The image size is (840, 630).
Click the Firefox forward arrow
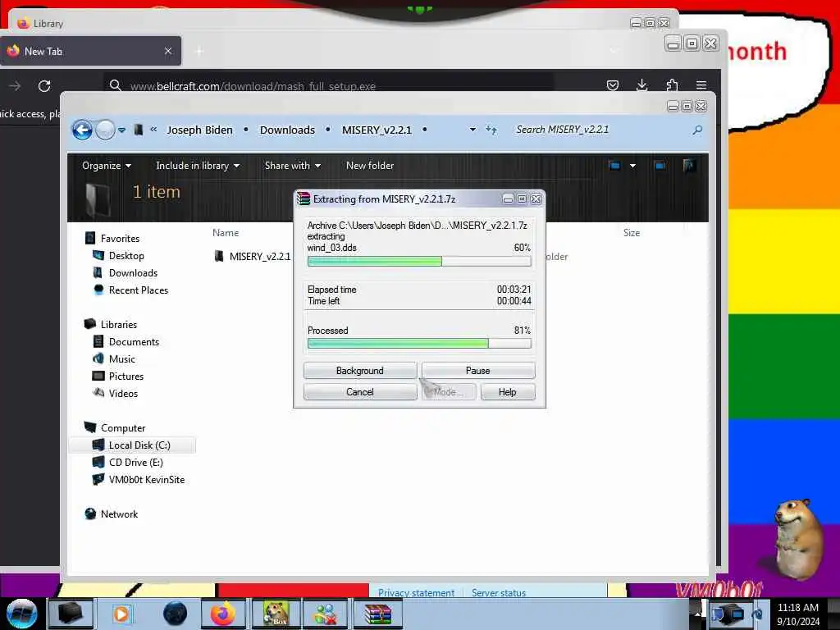tap(15, 85)
